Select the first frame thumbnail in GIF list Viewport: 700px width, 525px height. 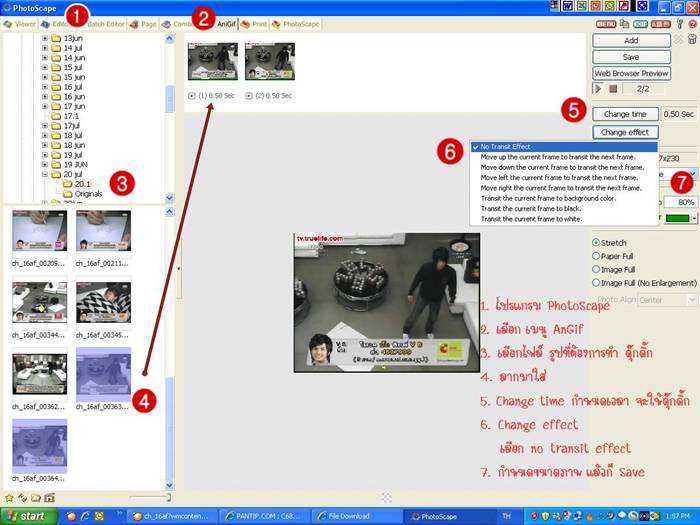(x=212, y=61)
